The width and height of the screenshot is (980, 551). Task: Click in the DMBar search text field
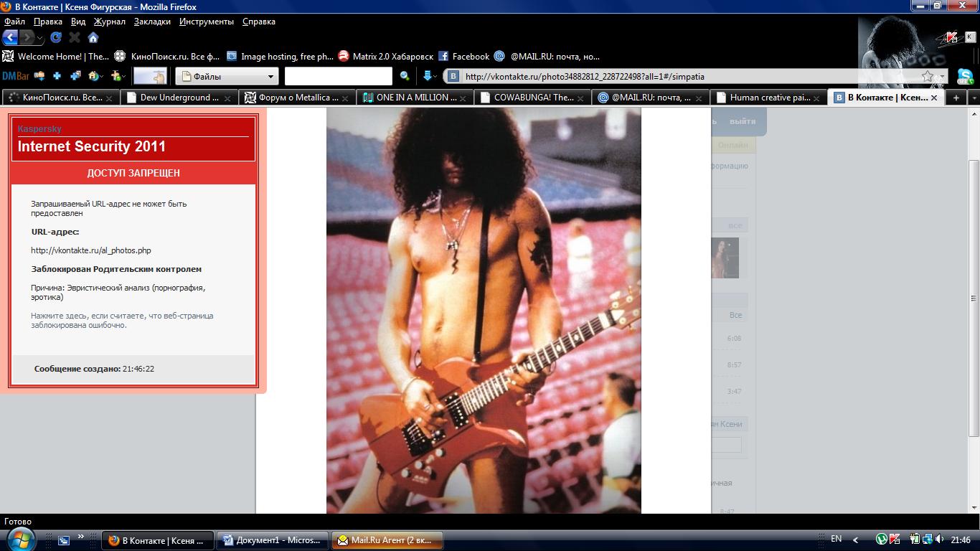click(x=338, y=76)
